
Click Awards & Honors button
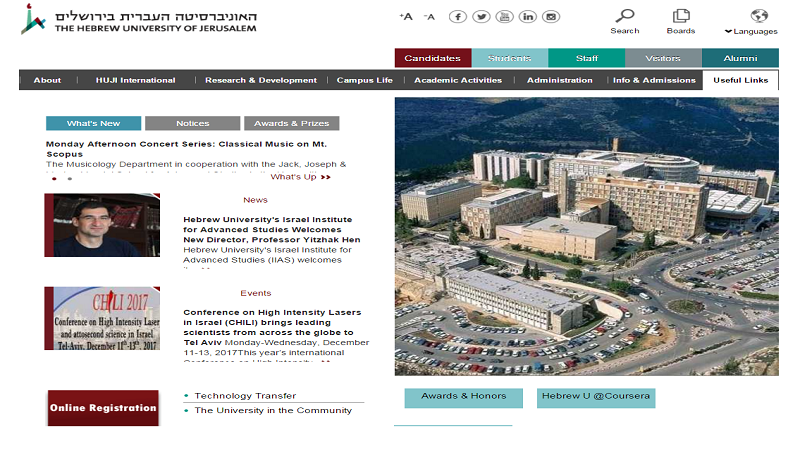click(464, 398)
